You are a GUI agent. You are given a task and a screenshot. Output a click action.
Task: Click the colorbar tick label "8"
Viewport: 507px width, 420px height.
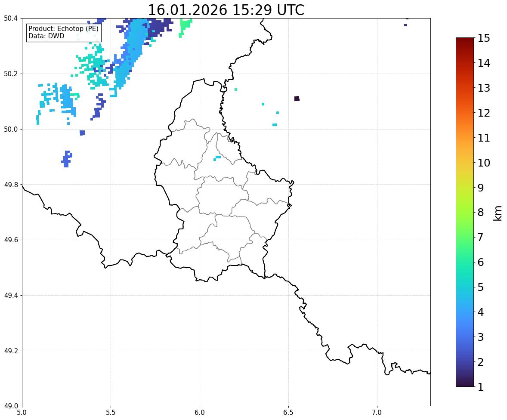coord(481,213)
